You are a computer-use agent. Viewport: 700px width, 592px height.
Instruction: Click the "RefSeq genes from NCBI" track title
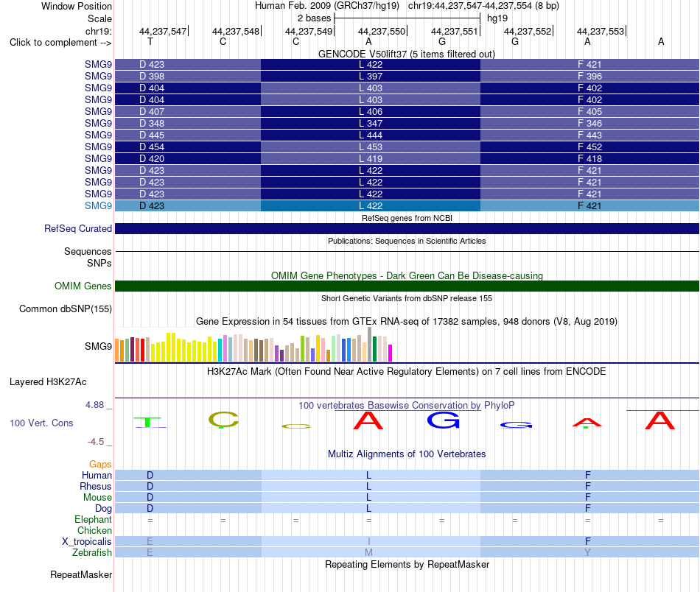[407, 218]
